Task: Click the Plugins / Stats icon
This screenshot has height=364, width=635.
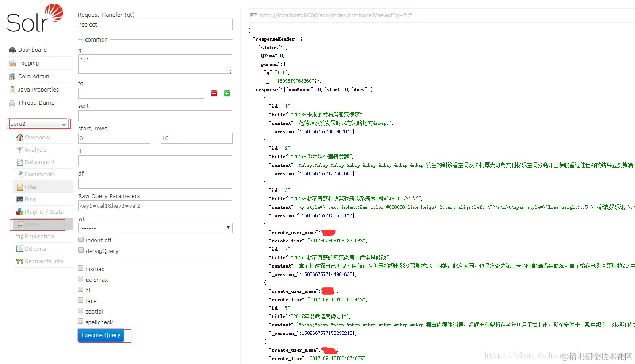Action: point(19,212)
